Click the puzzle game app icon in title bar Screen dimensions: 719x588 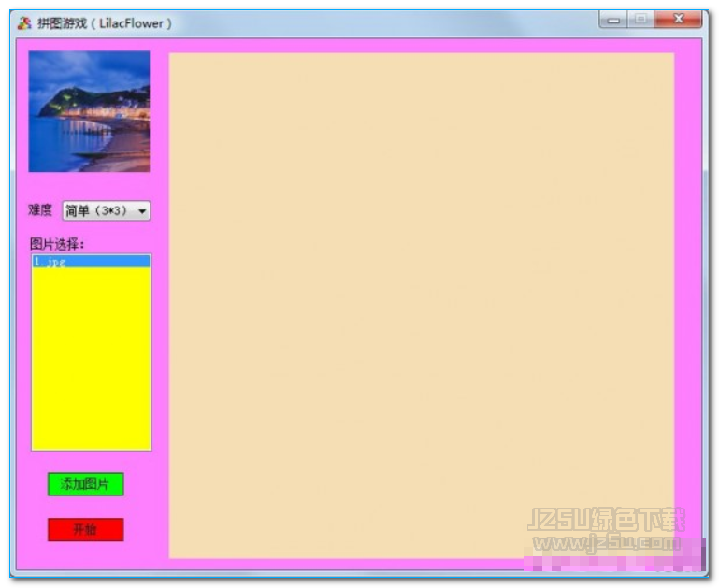24,23
